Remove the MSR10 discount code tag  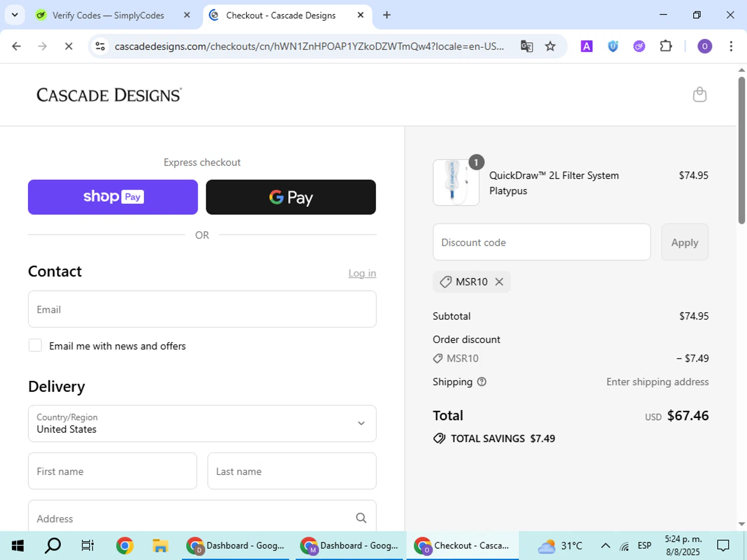click(499, 282)
